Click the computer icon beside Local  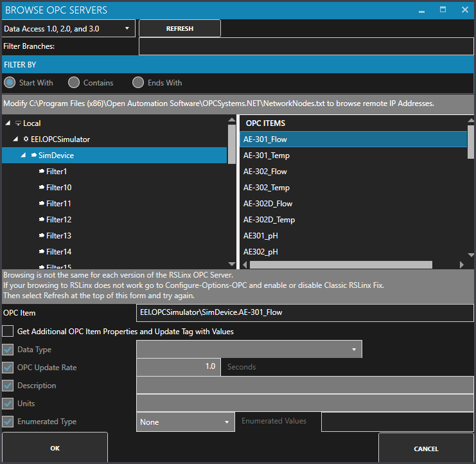coord(18,123)
